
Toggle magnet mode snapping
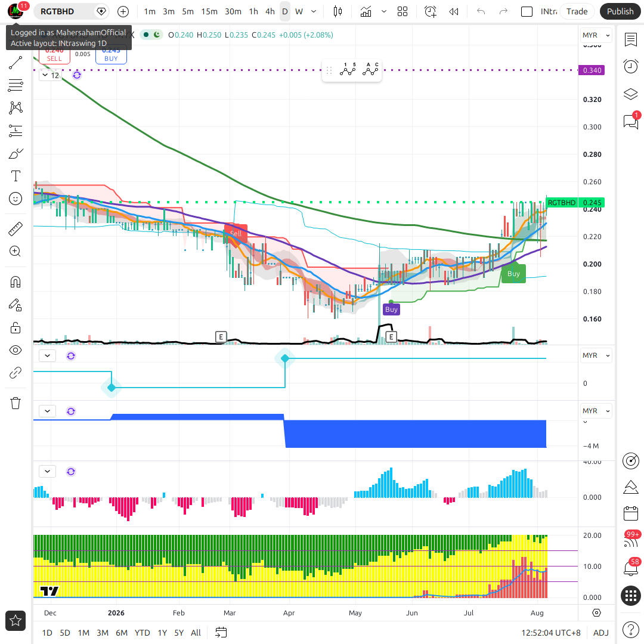click(x=16, y=282)
